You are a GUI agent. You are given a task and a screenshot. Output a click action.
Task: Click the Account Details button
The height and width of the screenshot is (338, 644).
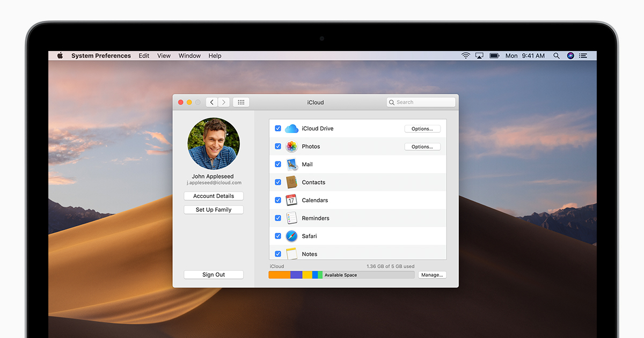point(214,196)
